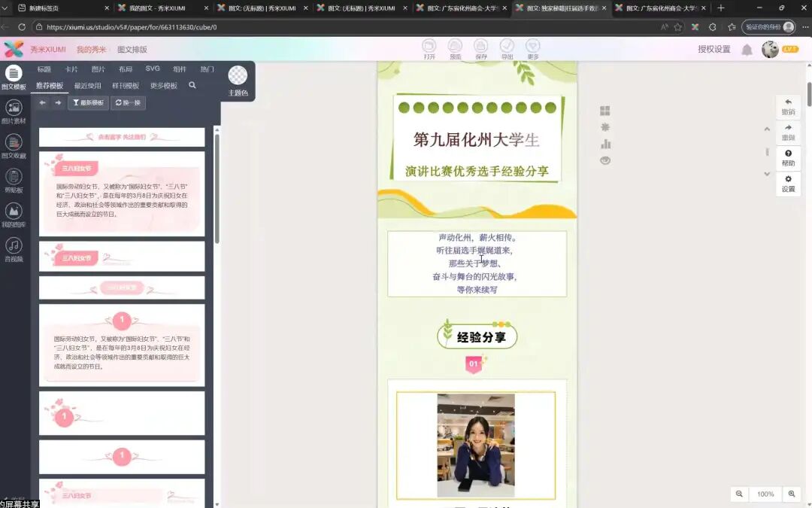This screenshot has width=812, height=508.
Task: Go to next template page arrow
Action: pyautogui.click(x=58, y=102)
